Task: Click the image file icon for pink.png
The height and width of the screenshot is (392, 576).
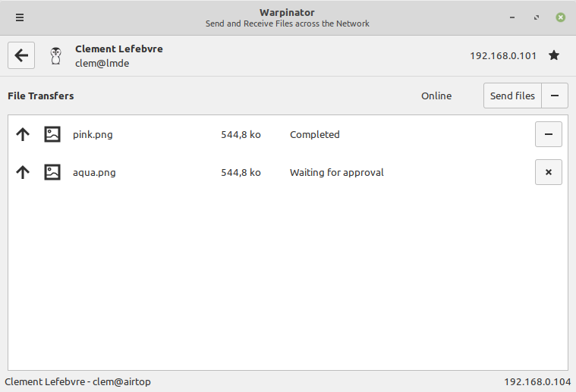Action: [52, 135]
